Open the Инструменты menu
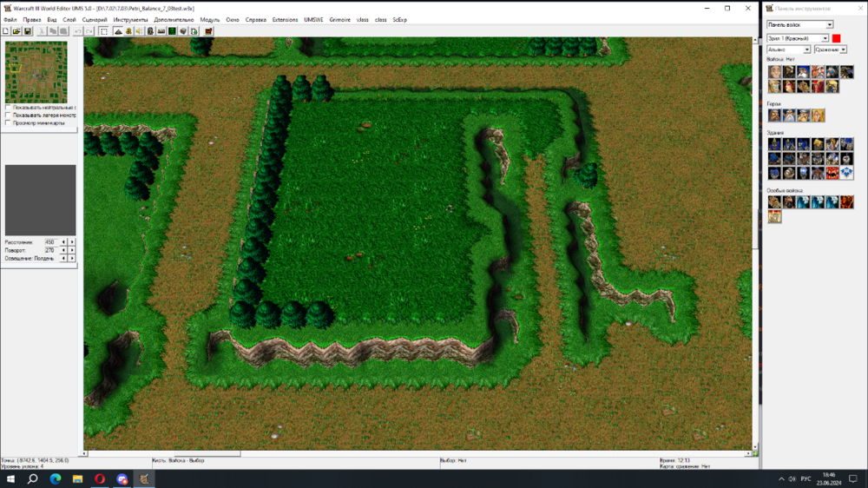868x488 pixels. (130, 19)
